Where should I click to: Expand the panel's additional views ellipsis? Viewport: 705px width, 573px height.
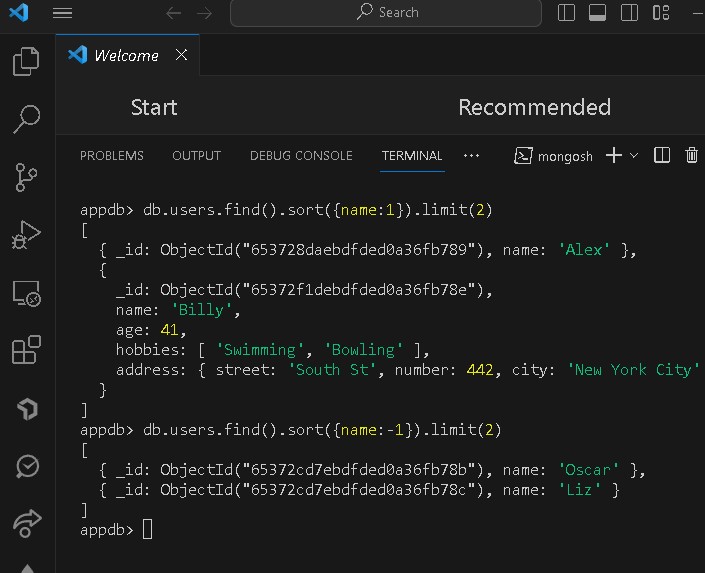pos(472,156)
